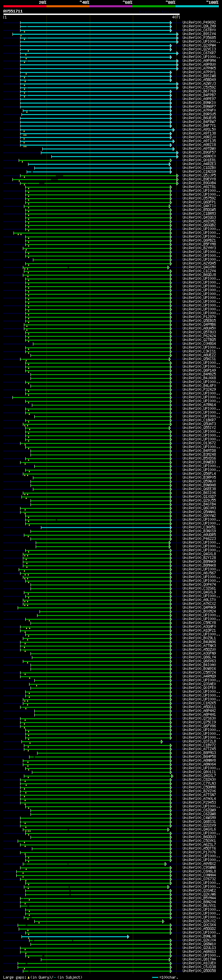Select UniRef100_A7PHK5 hit label

pos(199,68)
